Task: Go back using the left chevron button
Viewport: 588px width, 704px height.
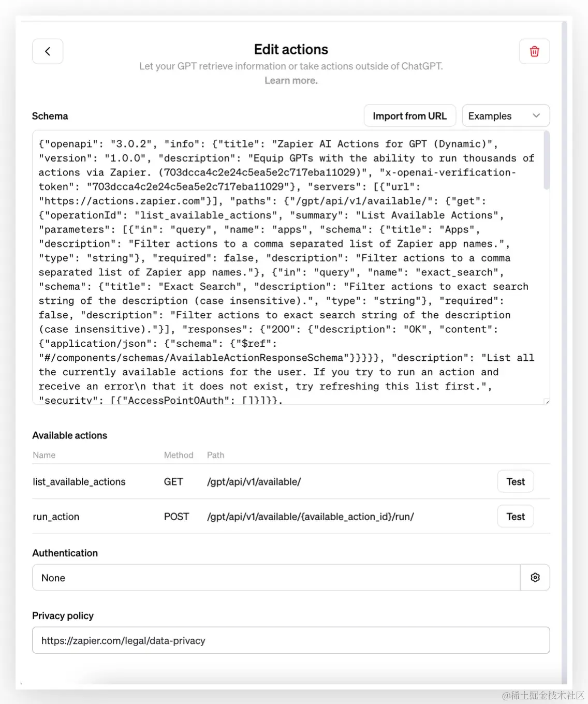Action: (x=48, y=51)
